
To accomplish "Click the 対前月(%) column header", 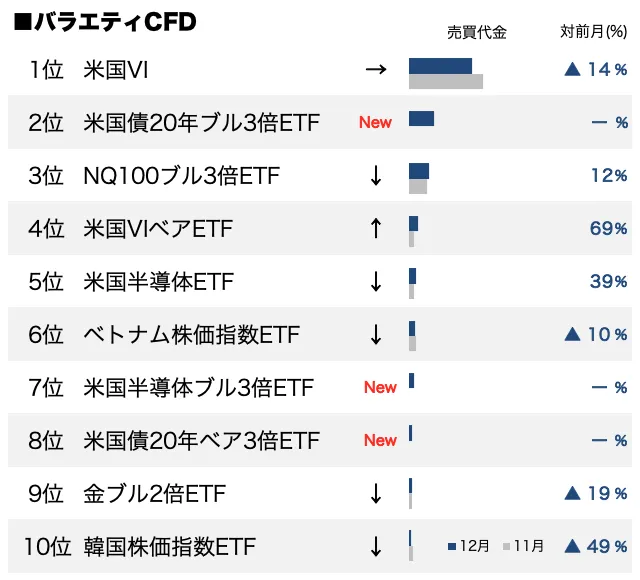I will 594,33.
